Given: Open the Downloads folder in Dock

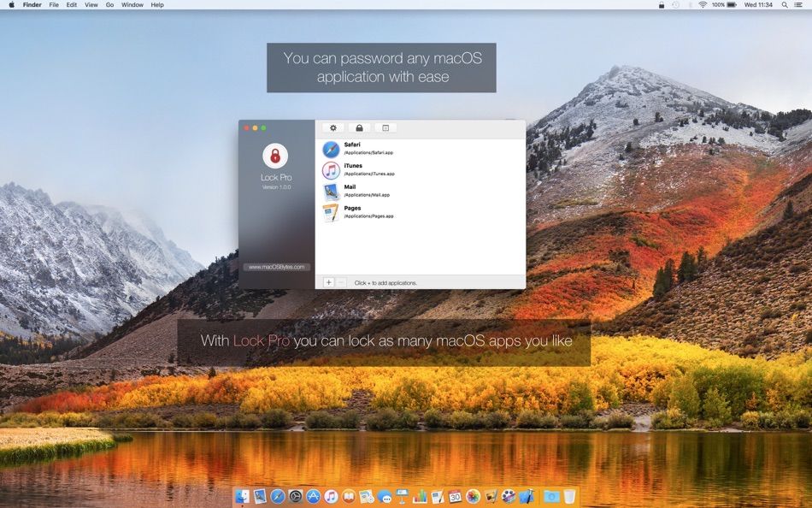Looking at the screenshot, I should 551,497.
